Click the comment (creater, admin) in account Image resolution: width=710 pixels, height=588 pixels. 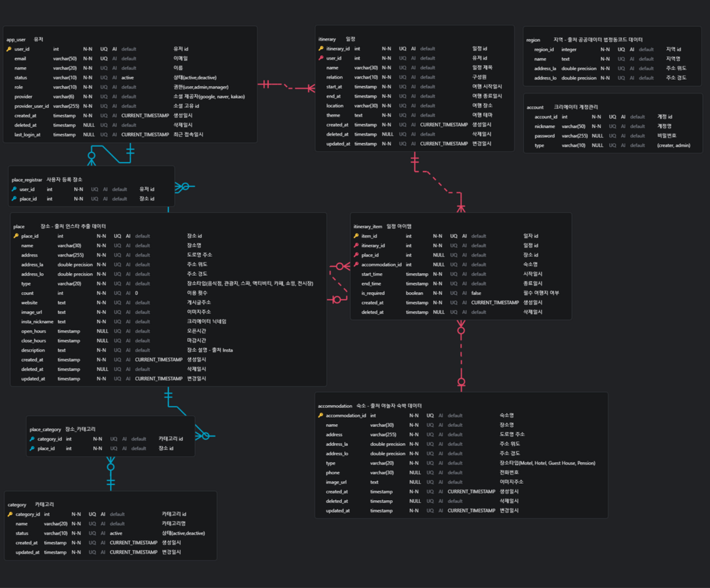[673, 145]
